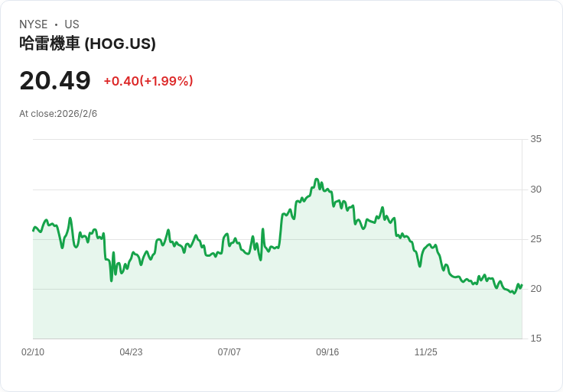Click the 09/16 date on the time axis
The image size is (563, 392).
tap(327, 352)
